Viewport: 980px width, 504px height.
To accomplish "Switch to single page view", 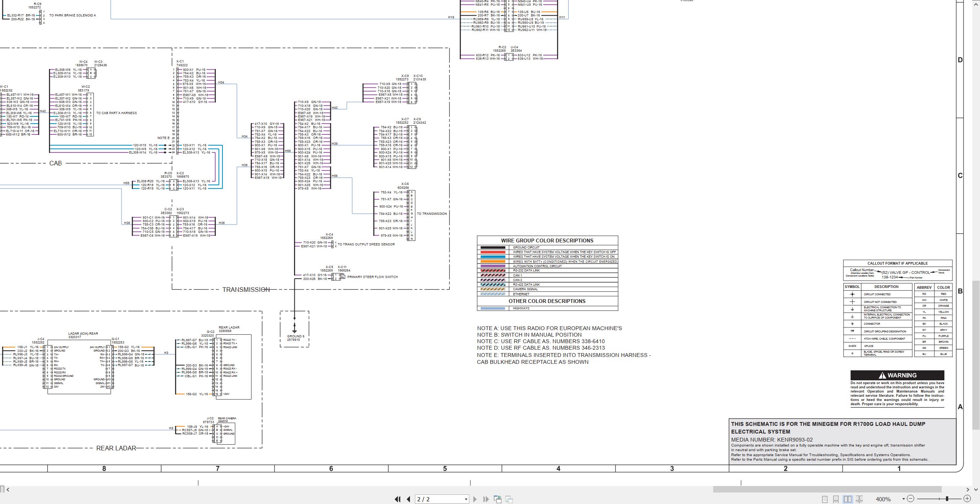I will (x=825, y=499).
